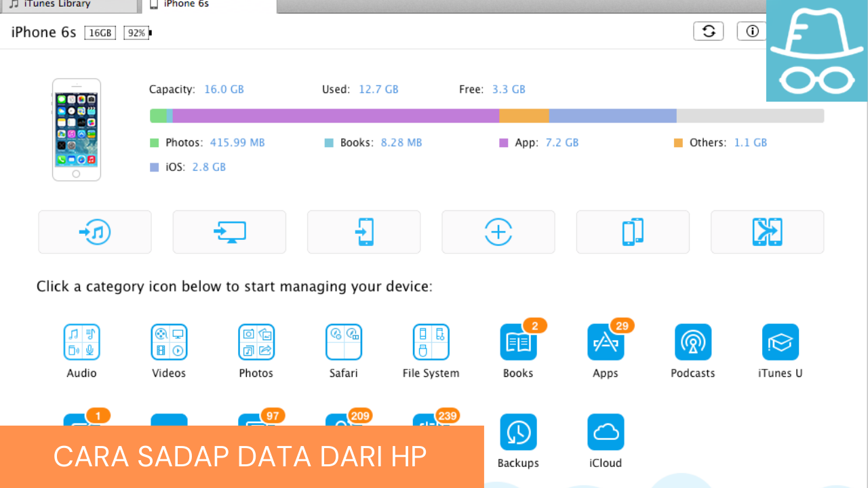Open the Backups category
Viewport: 868px width, 488px height.
(x=518, y=433)
